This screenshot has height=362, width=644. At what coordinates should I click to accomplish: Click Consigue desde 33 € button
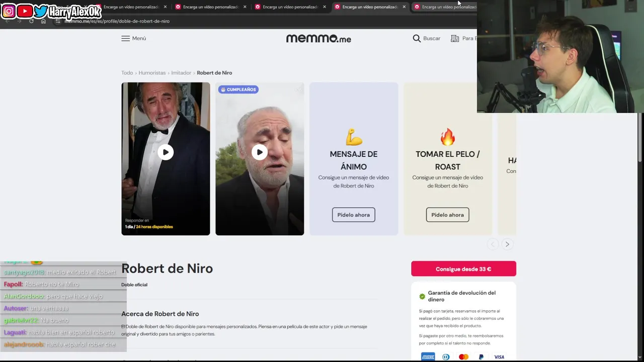(463, 269)
